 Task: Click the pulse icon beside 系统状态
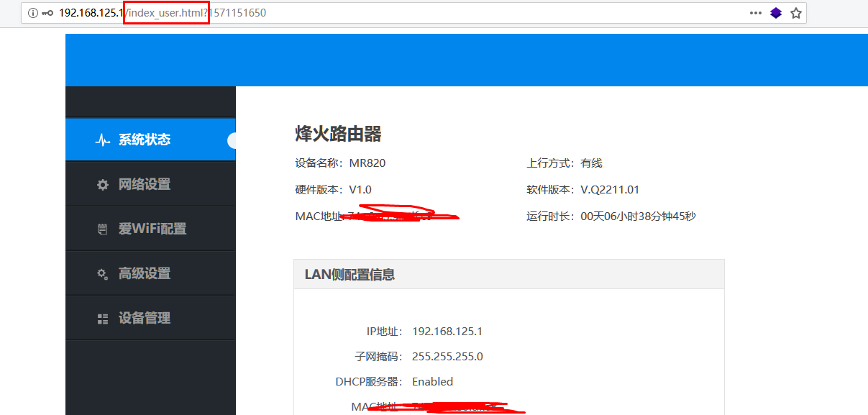coord(103,140)
